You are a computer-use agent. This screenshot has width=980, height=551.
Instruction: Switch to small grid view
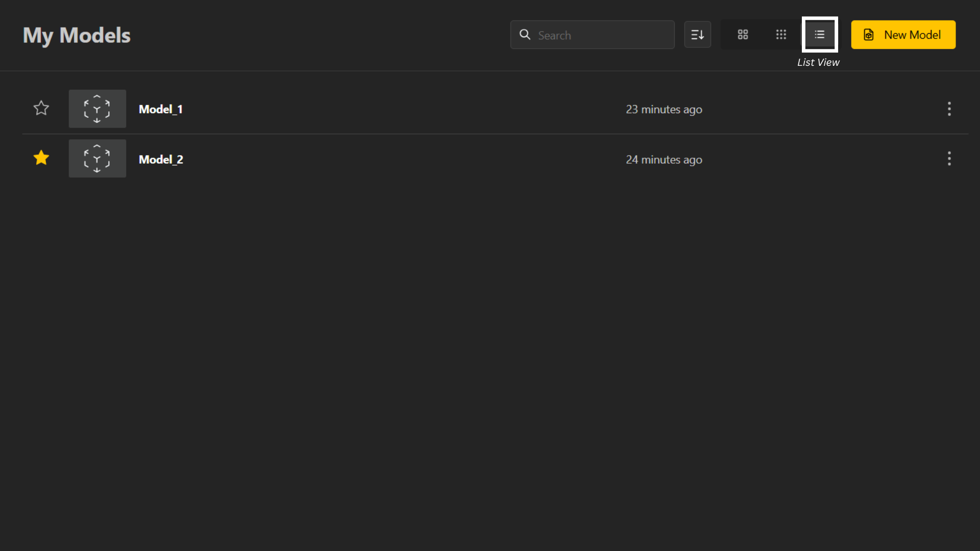[x=781, y=35]
